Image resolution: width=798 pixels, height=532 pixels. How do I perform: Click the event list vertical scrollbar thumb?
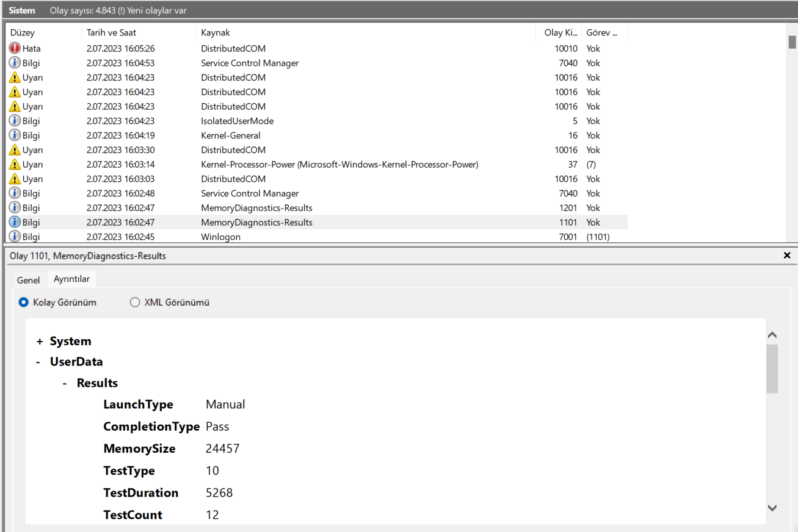[792, 41]
